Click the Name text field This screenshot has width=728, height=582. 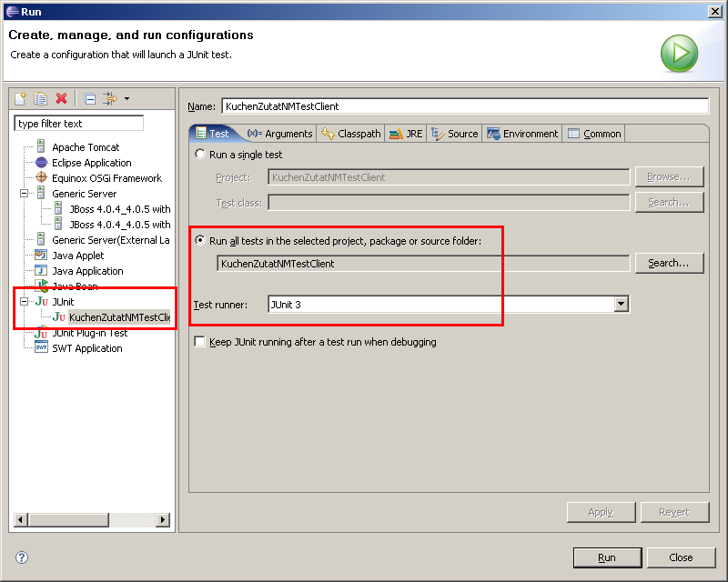point(465,106)
